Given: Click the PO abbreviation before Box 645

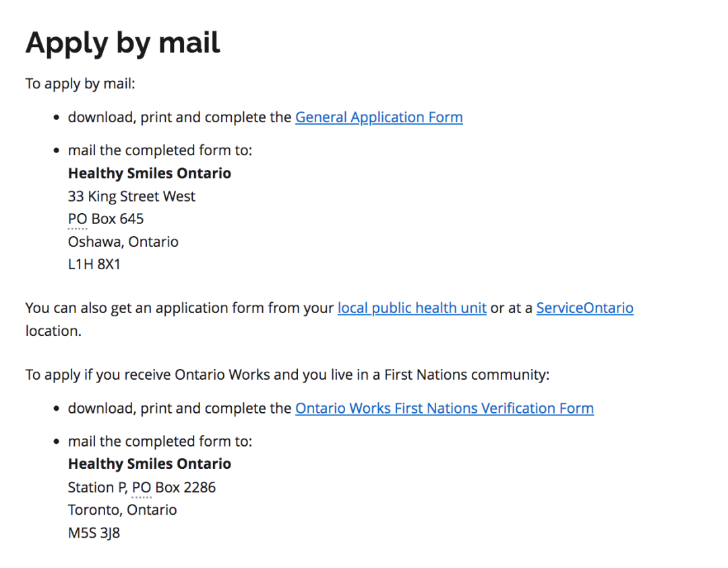Looking at the screenshot, I should 78,219.
